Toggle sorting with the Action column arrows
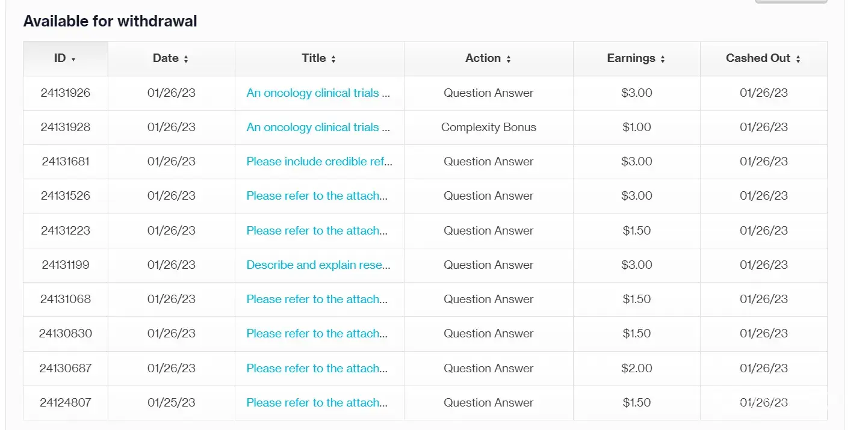Screen dimensions: 868x430 point(509,59)
